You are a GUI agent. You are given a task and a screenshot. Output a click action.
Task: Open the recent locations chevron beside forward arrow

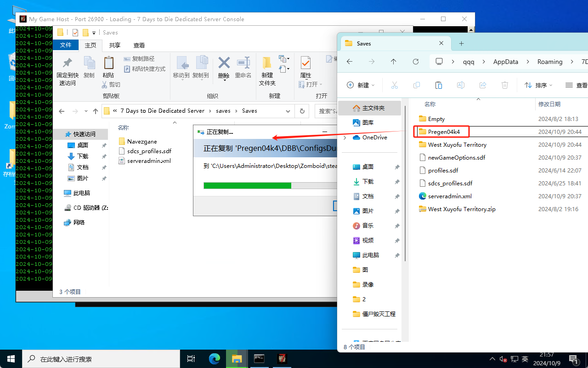86,111
